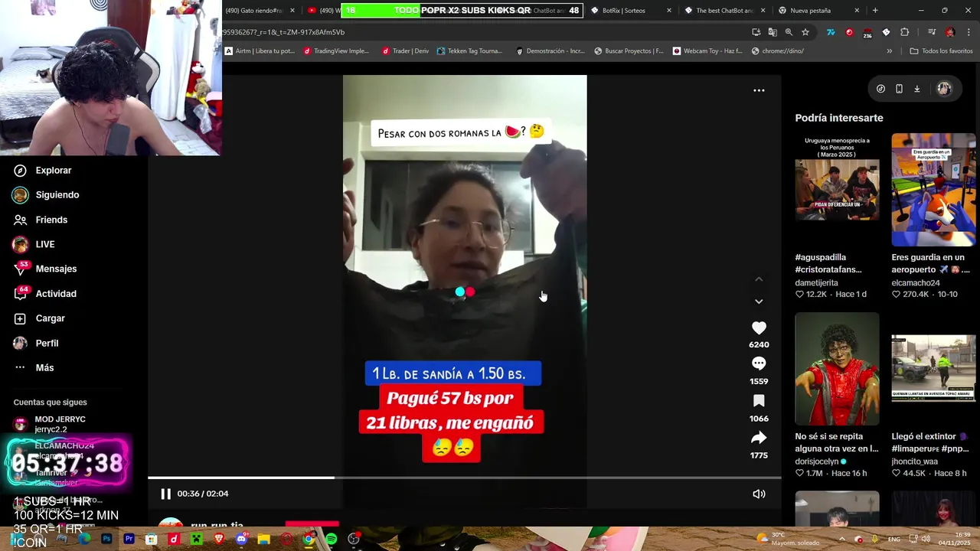The image size is (980, 551).
Task: Click the TikTok coins icon in header
Action: pos(880,89)
